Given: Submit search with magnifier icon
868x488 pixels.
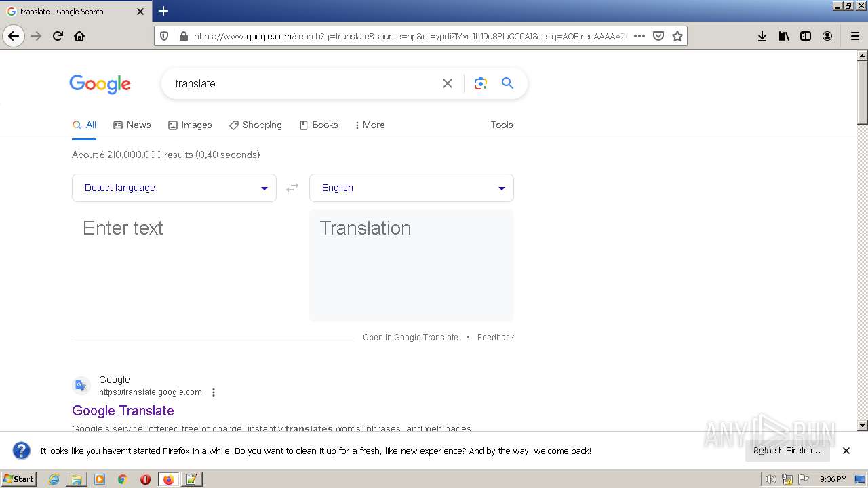Looking at the screenshot, I should click(507, 83).
